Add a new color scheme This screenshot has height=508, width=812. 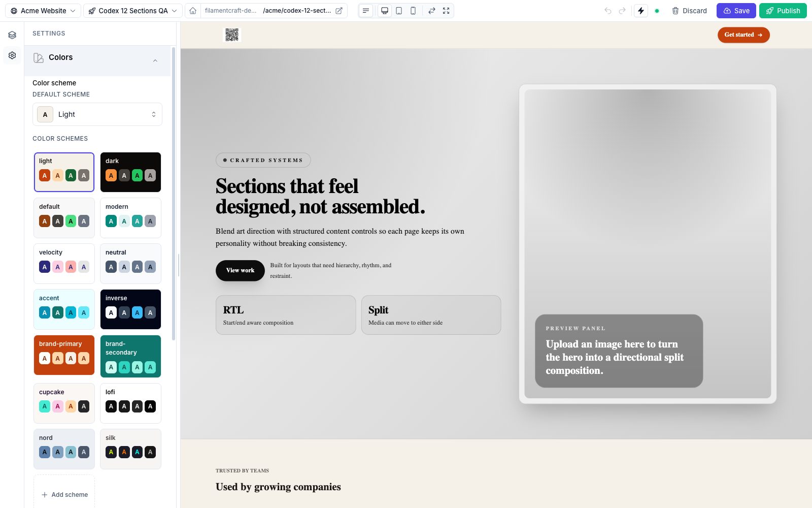(x=64, y=494)
